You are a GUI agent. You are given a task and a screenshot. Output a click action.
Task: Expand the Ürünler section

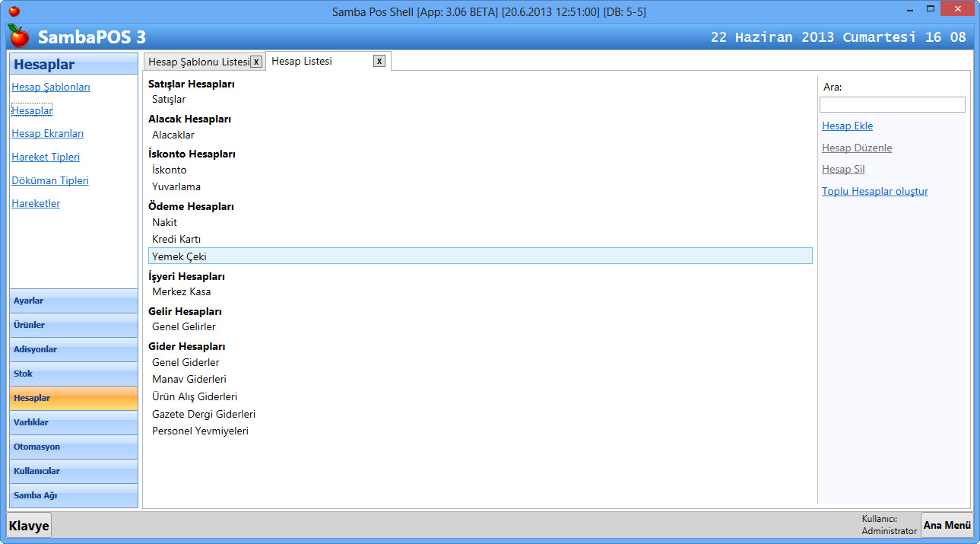click(x=73, y=325)
